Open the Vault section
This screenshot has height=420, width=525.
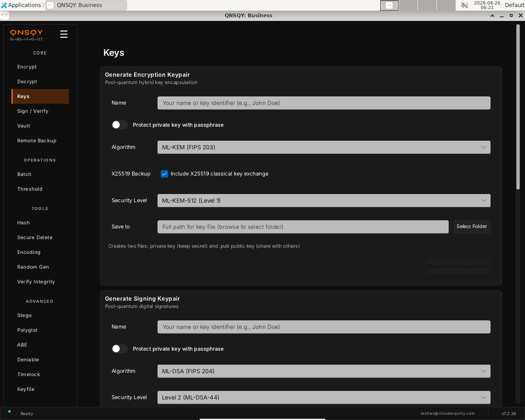click(x=40, y=126)
